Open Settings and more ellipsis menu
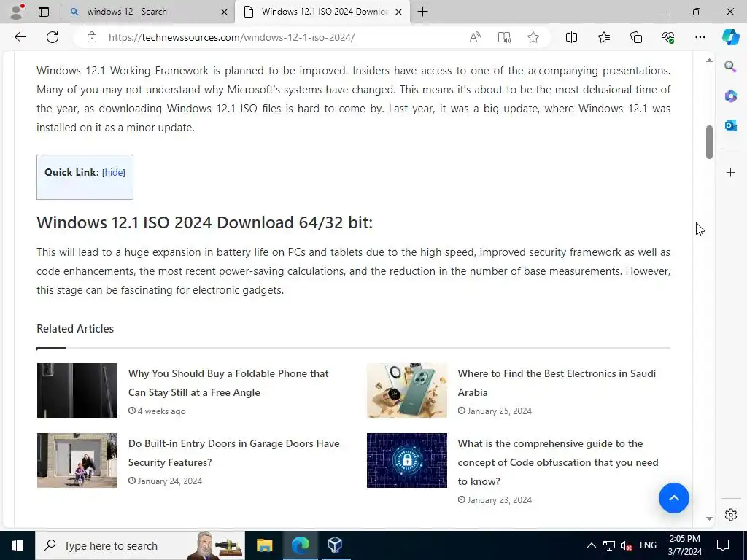747x560 pixels. pyautogui.click(x=700, y=37)
